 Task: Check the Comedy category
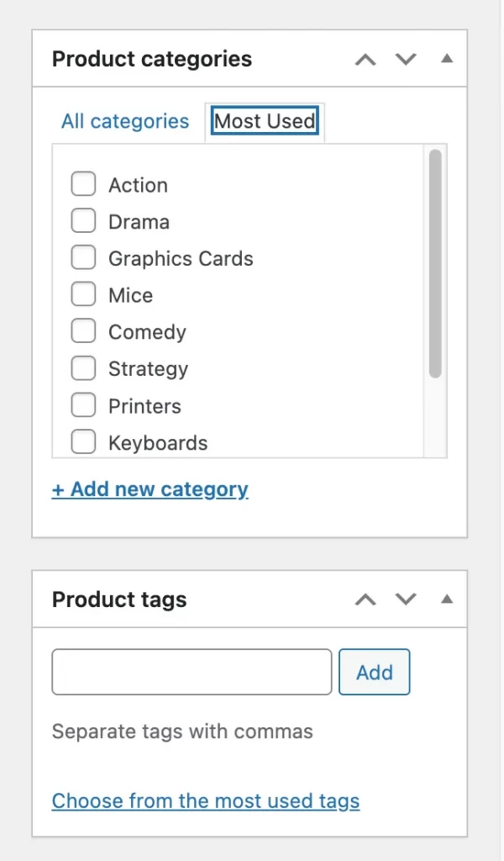83,330
